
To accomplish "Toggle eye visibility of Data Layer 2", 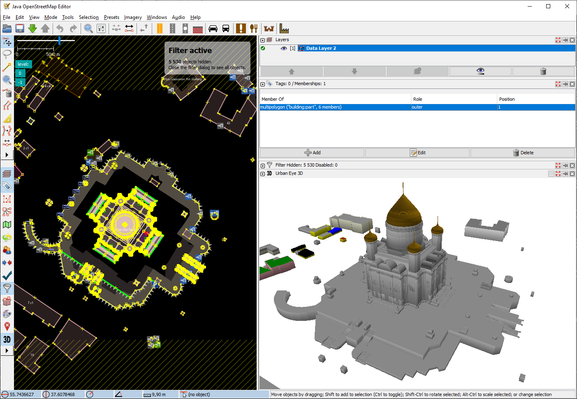I will click(x=284, y=48).
